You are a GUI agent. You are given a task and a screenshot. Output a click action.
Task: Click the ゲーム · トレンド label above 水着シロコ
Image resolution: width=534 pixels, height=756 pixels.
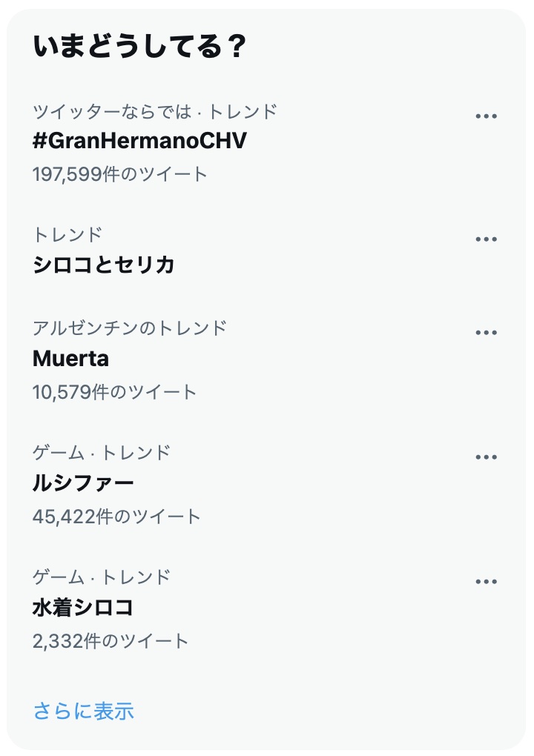[x=102, y=576]
